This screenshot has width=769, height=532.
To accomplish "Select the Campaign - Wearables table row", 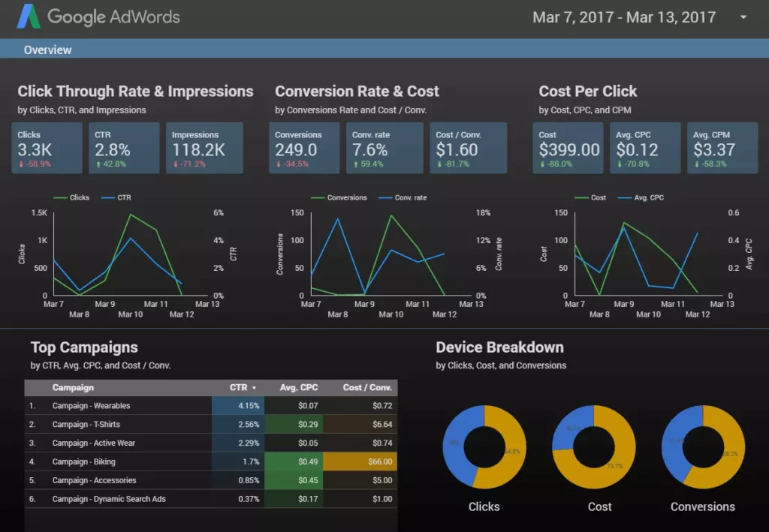I will click(x=91, y=406).
